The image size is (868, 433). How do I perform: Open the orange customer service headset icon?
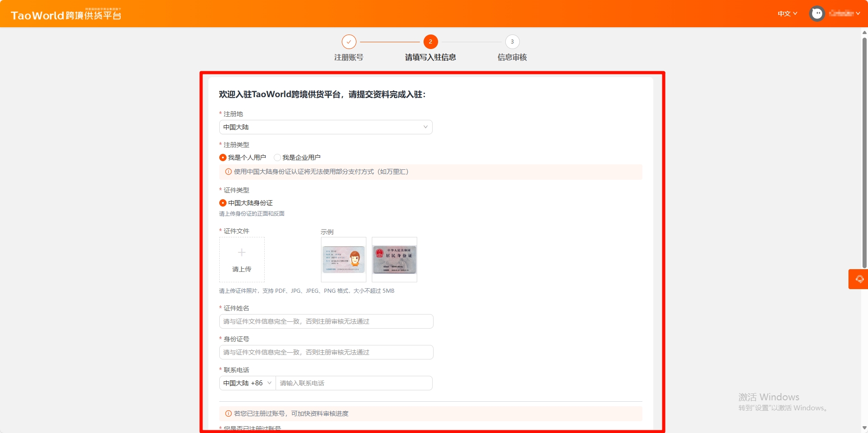click(859, 279)
